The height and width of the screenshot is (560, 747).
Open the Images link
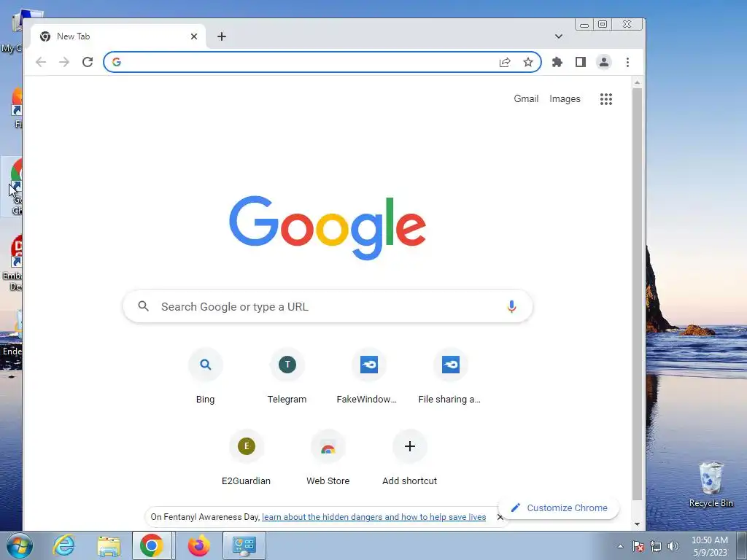point(565,98)
